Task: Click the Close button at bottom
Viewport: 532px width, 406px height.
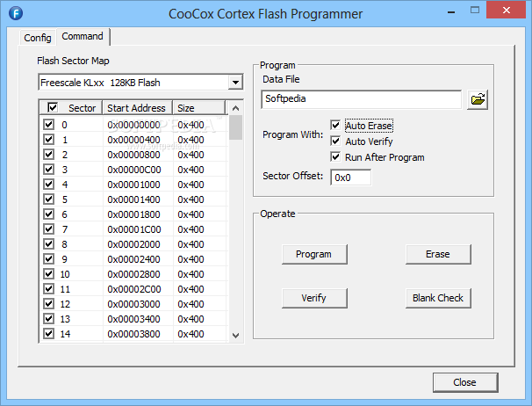Action: [465, 382]
